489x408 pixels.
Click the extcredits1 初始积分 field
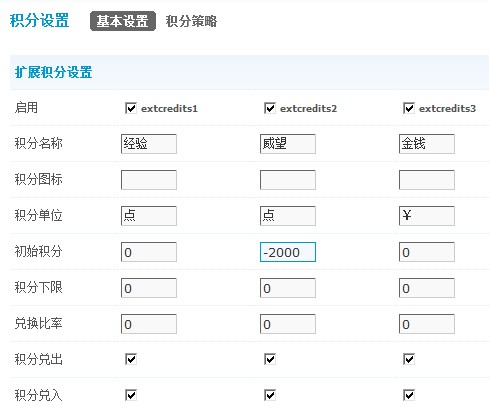149,252
